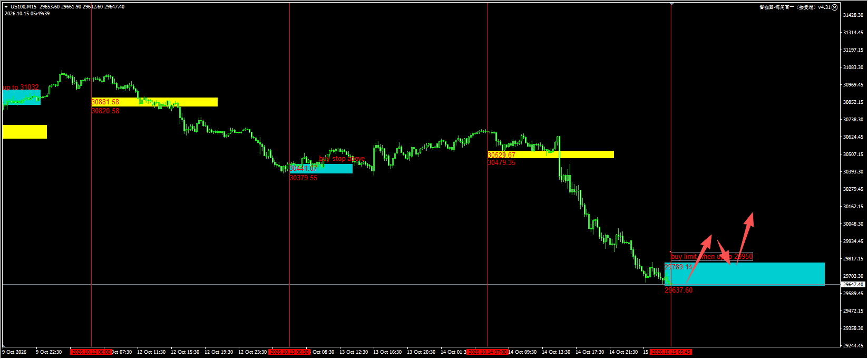The image size is (868, 359).
Task: Click the 30048.30 price scale value
Action: pos(853,224)
